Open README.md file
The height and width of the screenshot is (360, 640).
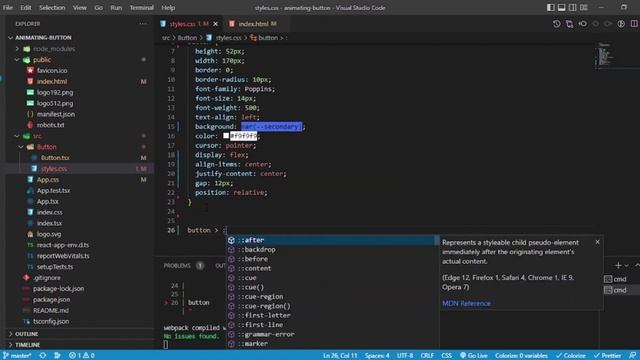point(51,310)
